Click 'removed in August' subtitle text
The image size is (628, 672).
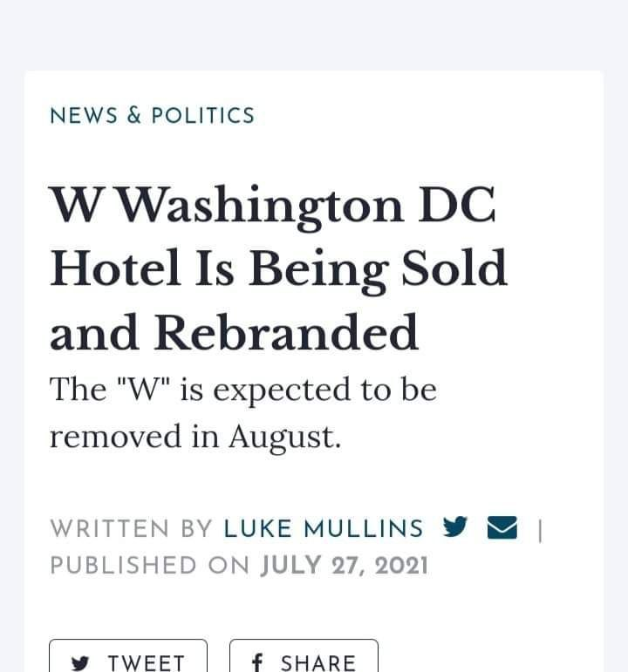coord(195,435)
